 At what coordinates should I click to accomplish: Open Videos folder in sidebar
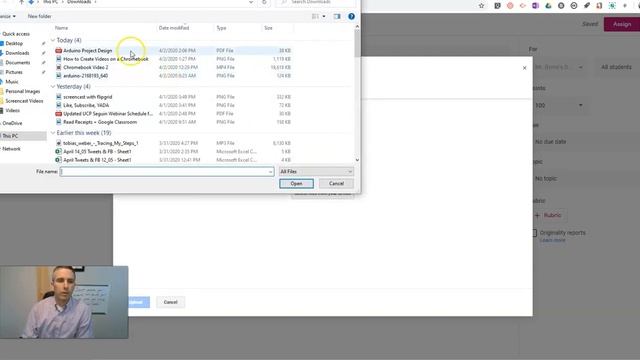pos(12,111)
